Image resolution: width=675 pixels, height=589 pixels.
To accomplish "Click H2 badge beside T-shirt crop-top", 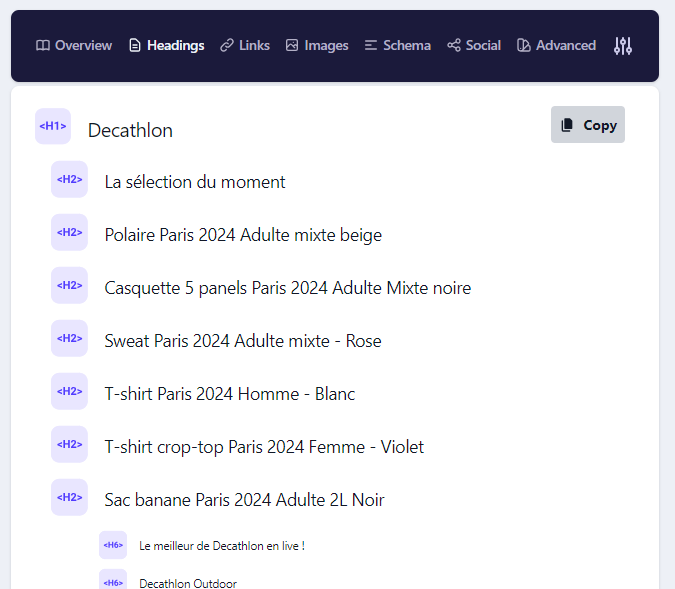I will (x=69, y=444).
